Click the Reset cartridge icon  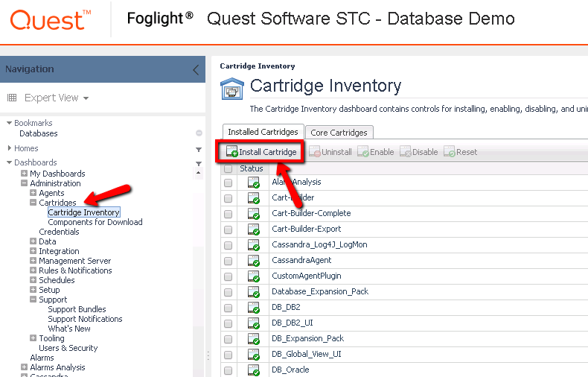tap(450, 152)
